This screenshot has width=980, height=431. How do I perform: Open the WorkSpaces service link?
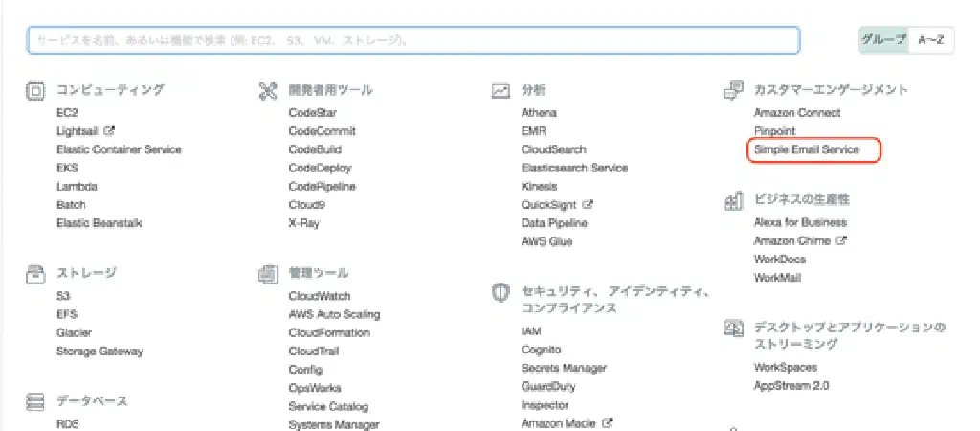785,368
